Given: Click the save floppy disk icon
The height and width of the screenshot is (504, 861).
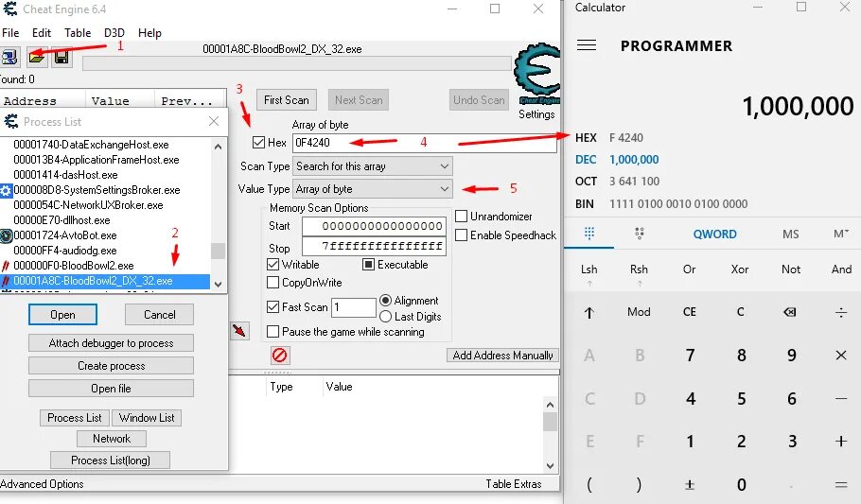Looking at the screenshot, I should [x=61, y=57].
